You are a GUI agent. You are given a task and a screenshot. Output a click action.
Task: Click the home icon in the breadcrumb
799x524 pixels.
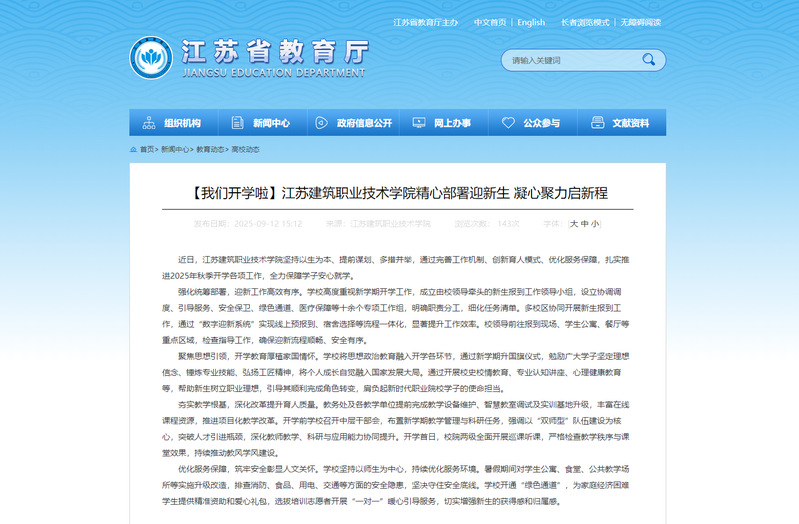pos(134,149)
